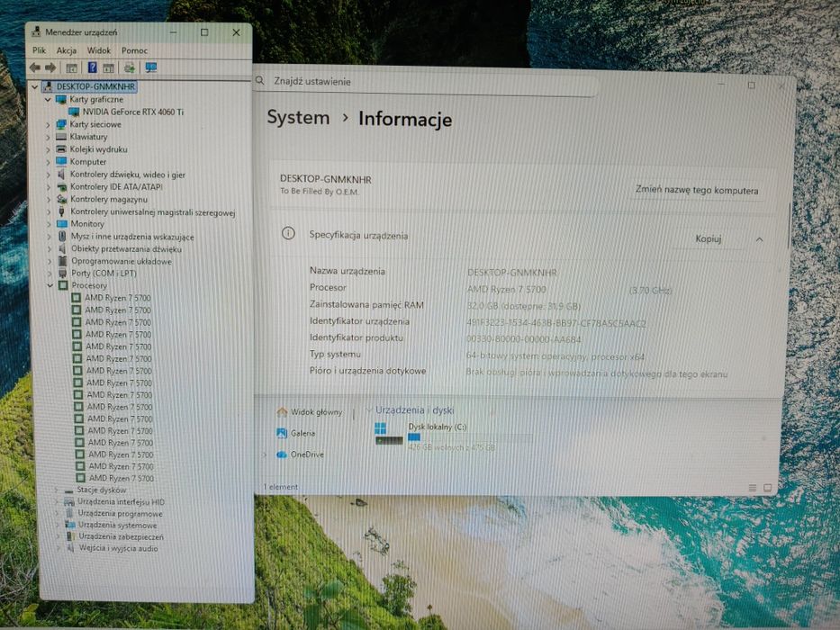Expand Mysz i inne urządzenia wskazujące

(50, 236)
